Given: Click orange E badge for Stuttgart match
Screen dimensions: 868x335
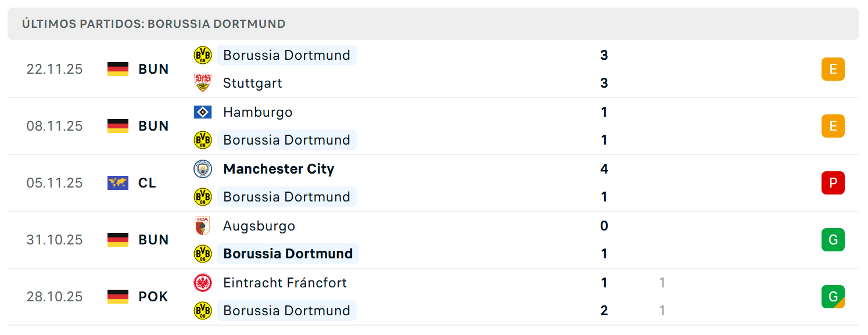Looking at the screenshot, I should [833, 69].
